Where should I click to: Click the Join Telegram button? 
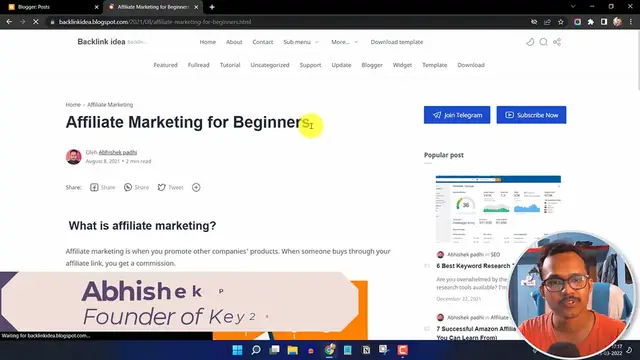457,115
